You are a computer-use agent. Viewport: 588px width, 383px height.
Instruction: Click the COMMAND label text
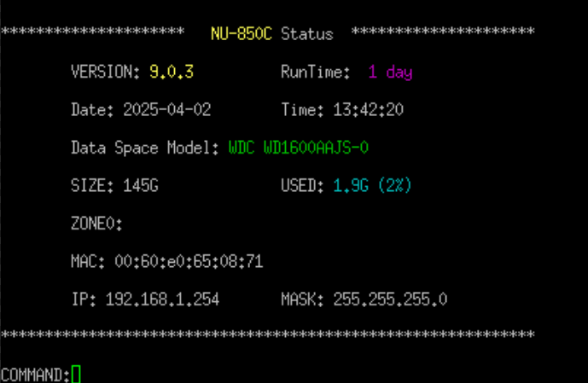34,374
